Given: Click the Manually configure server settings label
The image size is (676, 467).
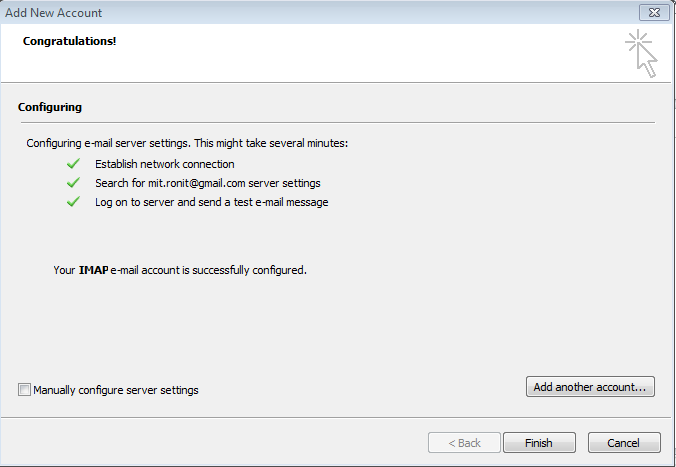Looking at the screenshot, I should point(116,390).
